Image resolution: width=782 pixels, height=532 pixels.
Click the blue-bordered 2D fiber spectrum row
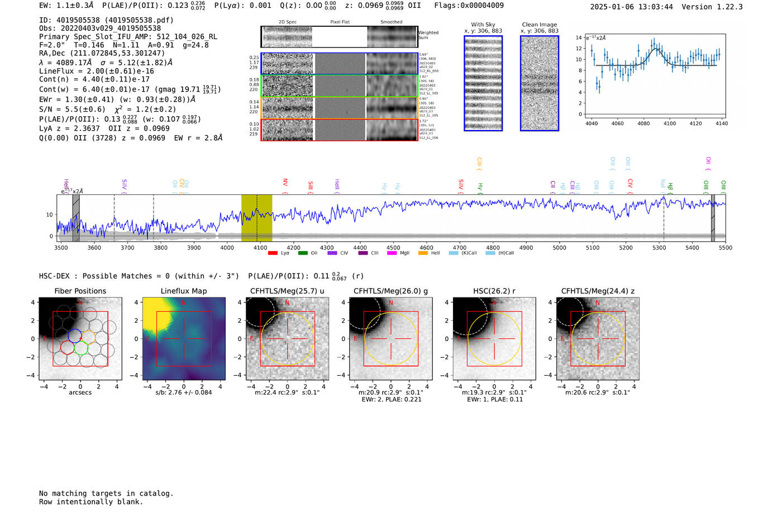click(340, 64)
